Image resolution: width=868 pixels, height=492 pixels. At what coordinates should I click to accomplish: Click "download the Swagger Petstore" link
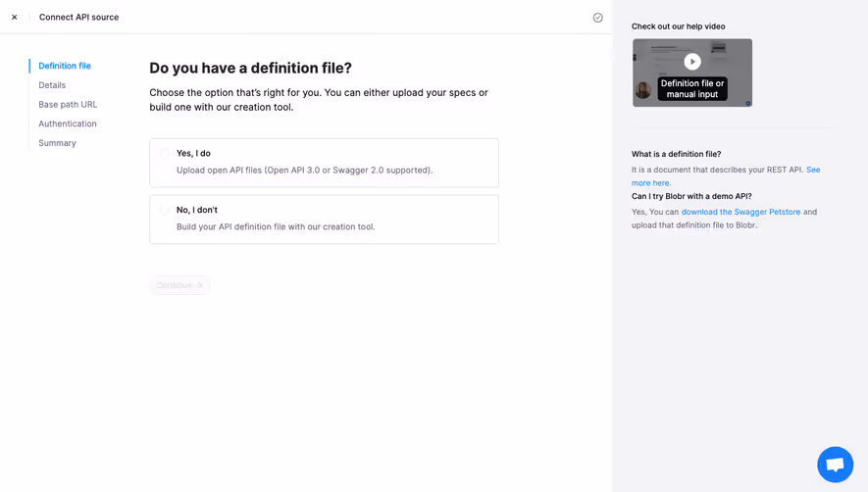pos(740,212)
